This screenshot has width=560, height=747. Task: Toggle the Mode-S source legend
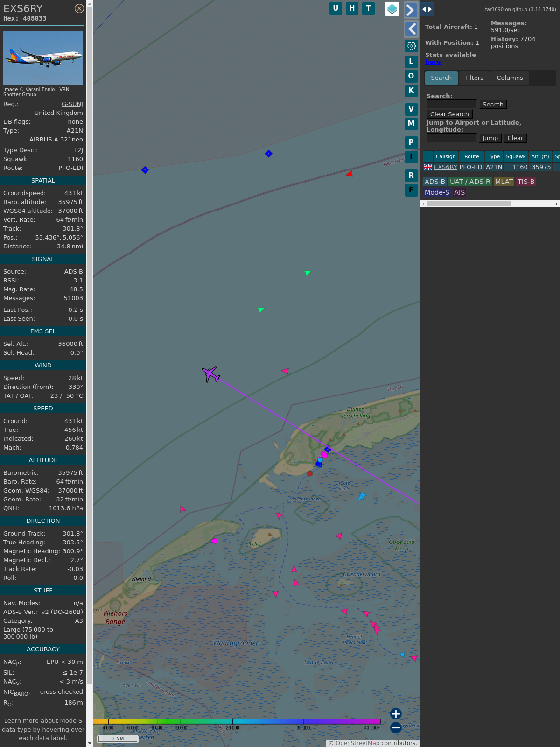437,192
